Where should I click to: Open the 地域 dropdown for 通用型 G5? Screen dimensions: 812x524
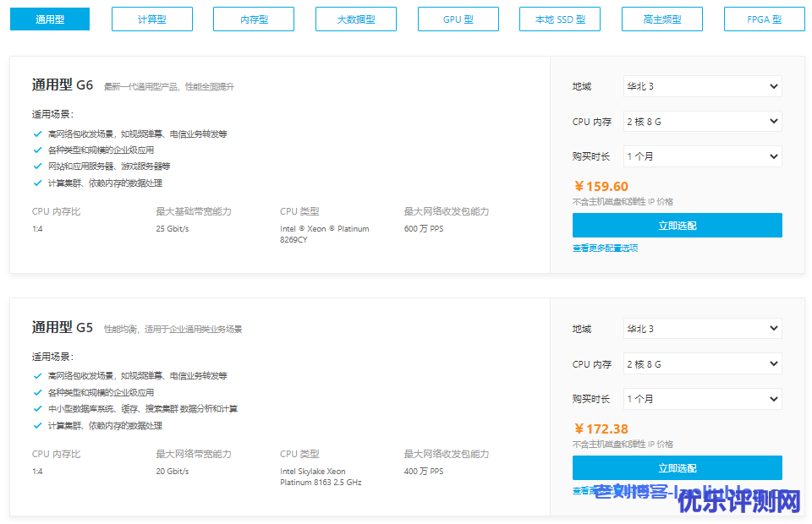[x=702, y=329]
